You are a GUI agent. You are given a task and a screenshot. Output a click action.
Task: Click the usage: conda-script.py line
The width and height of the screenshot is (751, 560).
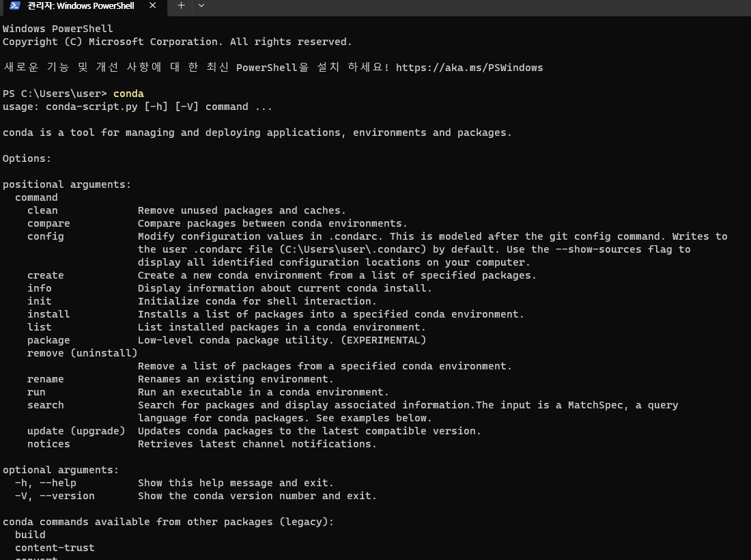pos(137,107)
